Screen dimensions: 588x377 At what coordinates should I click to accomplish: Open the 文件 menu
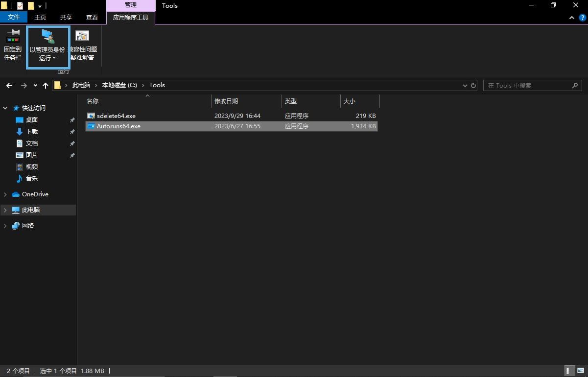pyautogui.click(x=14, y=17)
